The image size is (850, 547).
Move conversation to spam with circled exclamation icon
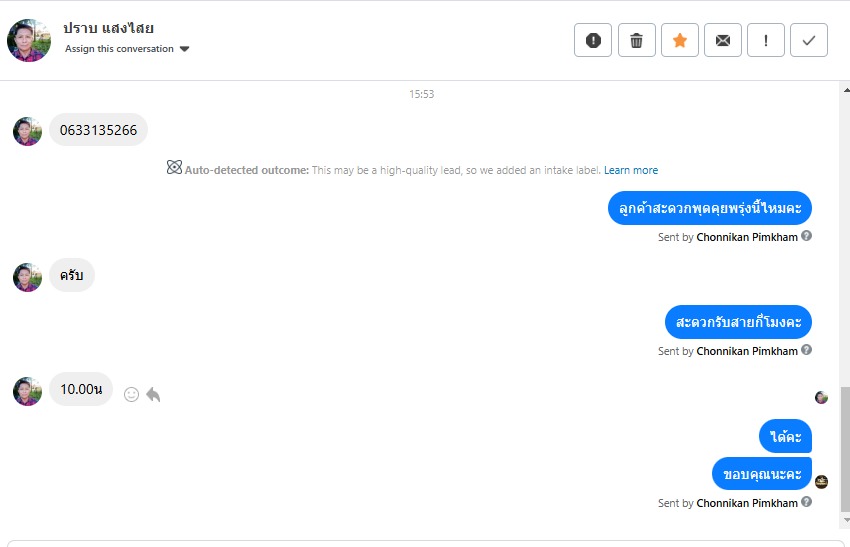point(593,41)
